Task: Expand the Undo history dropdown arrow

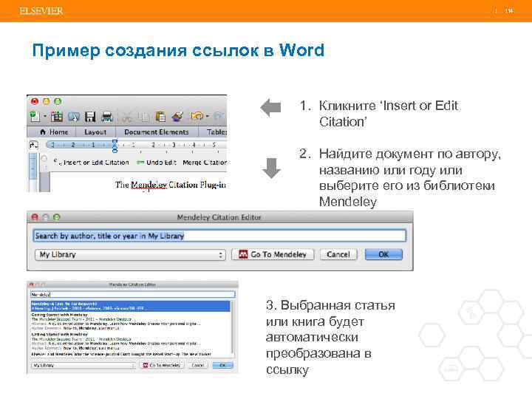Action: [208, 117]
